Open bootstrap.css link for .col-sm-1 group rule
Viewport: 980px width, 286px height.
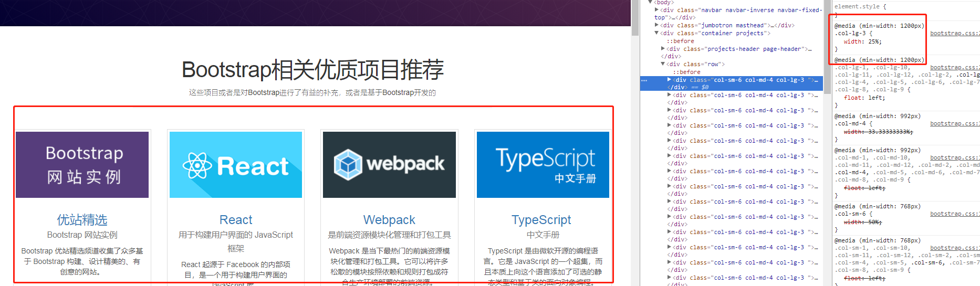point(955,248)
